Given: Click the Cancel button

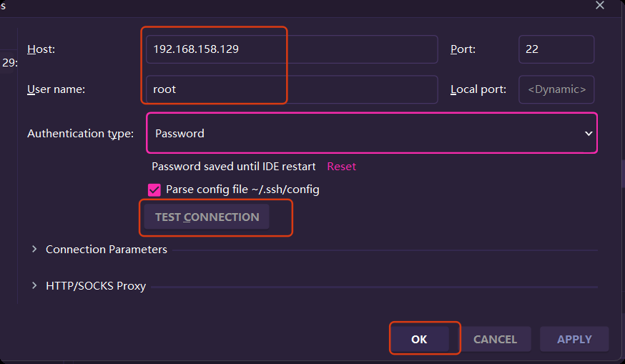Looking at the screenshot, I should pos(495,339).
